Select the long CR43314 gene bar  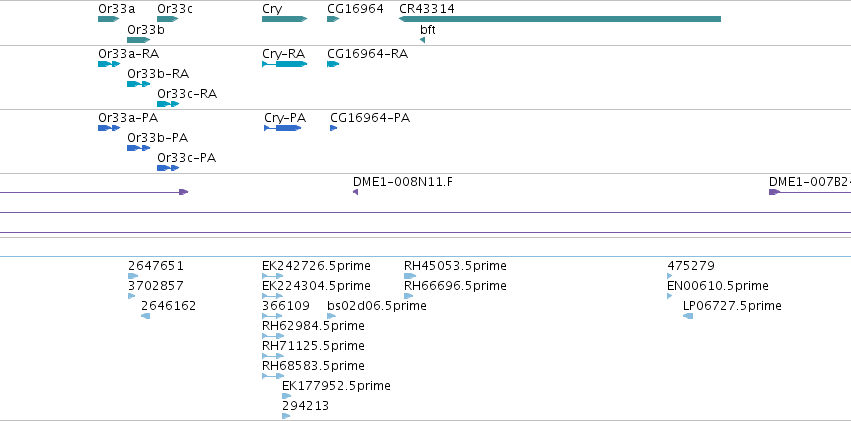(x=560, y=19)
